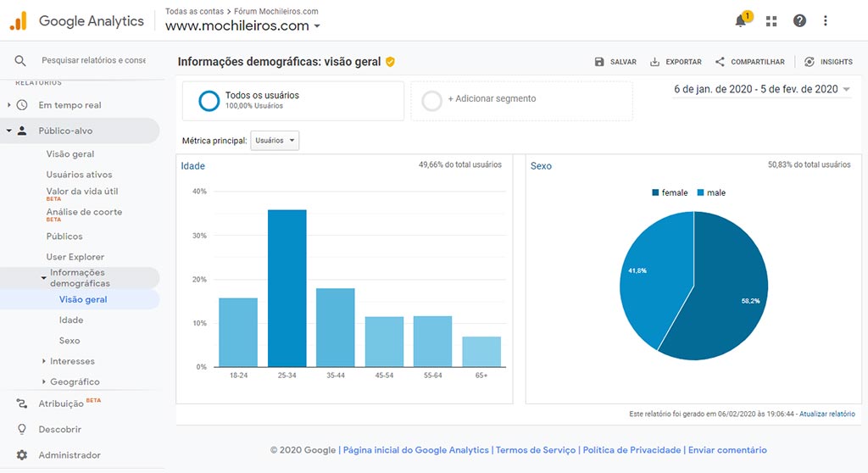Click the Insights circular icon
This screenshot has height=473, width=868.
[x=810, y=62]
